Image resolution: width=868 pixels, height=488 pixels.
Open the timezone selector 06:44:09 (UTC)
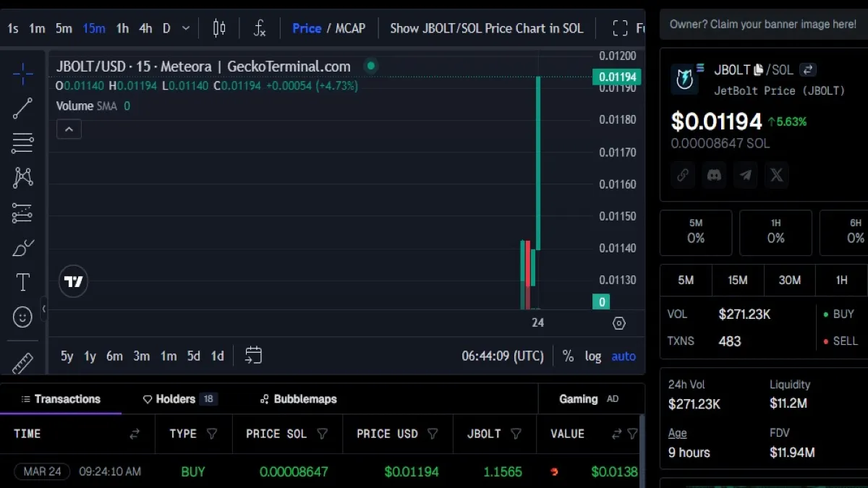(503, 356)
